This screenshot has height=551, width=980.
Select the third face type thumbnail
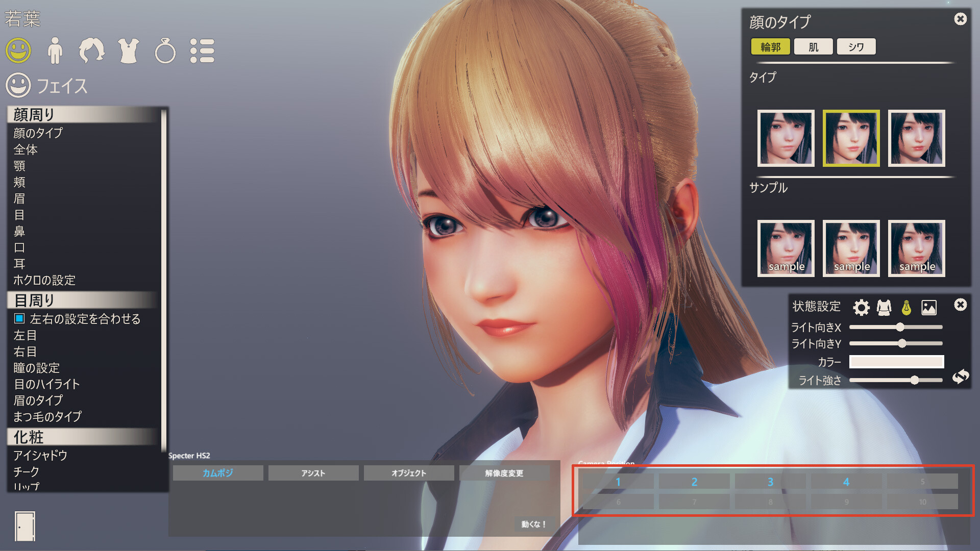coord(916,138)
